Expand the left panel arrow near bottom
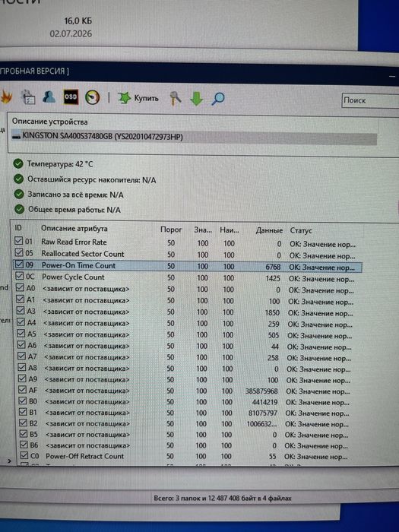 (9, 461)
